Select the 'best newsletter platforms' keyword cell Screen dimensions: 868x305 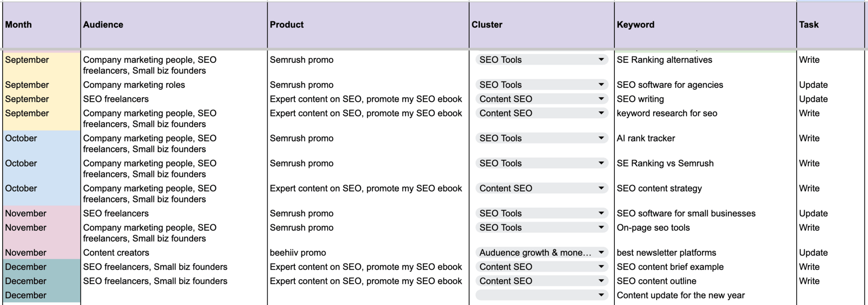tap(705, 253)
